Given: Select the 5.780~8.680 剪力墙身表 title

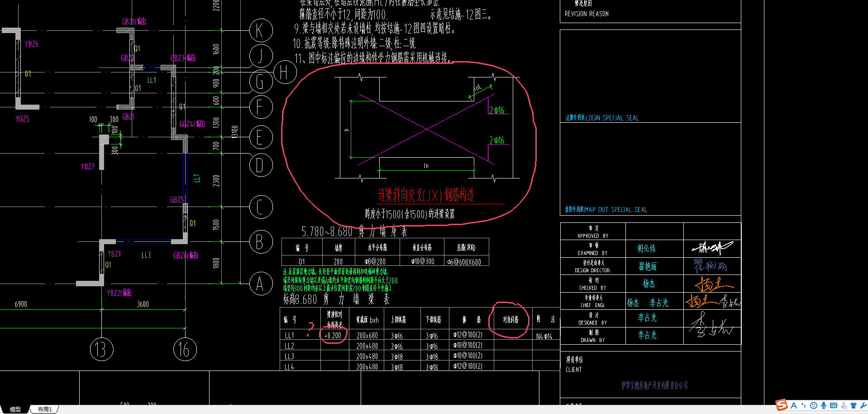Looking at the screenshot, I should [x=354, y=231].
